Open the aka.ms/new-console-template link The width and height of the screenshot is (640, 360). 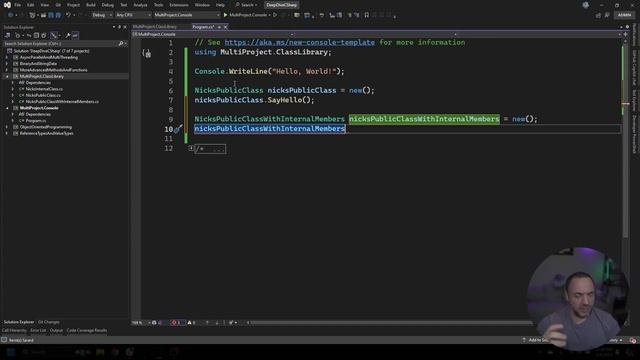(x=299, y=42)
